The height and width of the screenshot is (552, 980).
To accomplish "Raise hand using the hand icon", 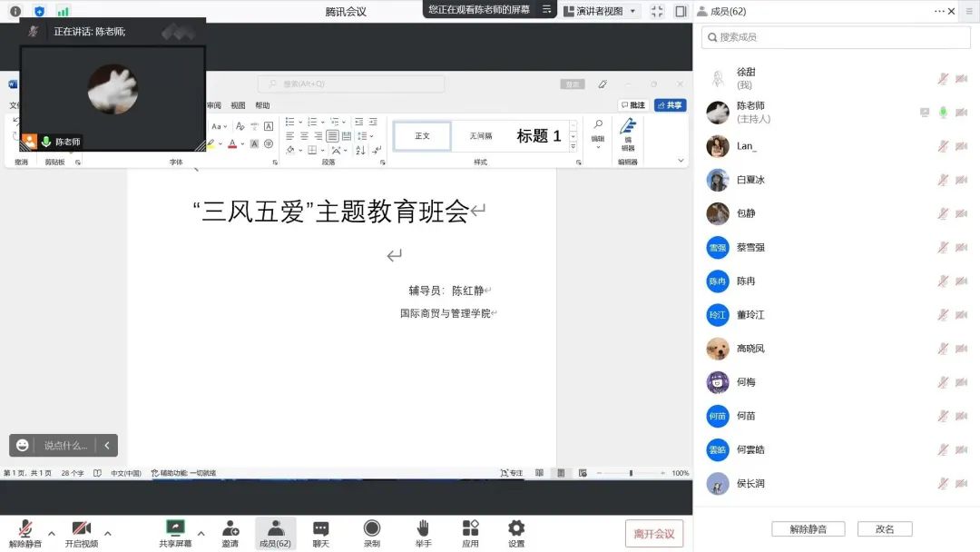I will point(423,533).
